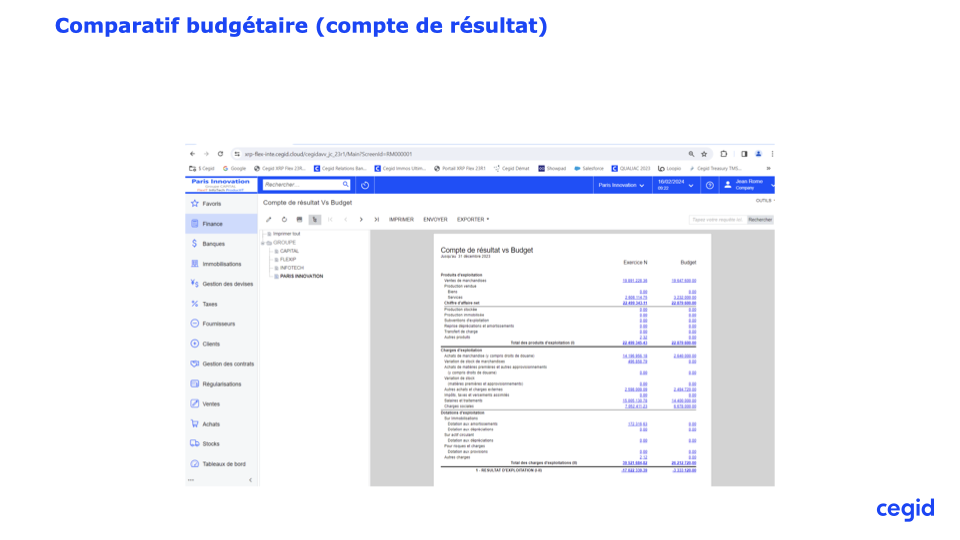Viewport: 960px width, 540px height.
Task: Jump to last page of report
Action: coord(376,219)
